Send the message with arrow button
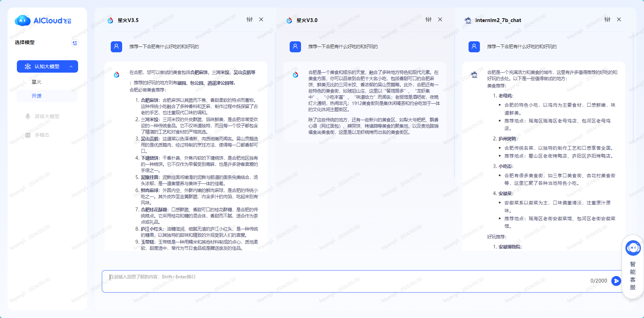The height and width of the screenshot is (318, 644). [616, 281]
